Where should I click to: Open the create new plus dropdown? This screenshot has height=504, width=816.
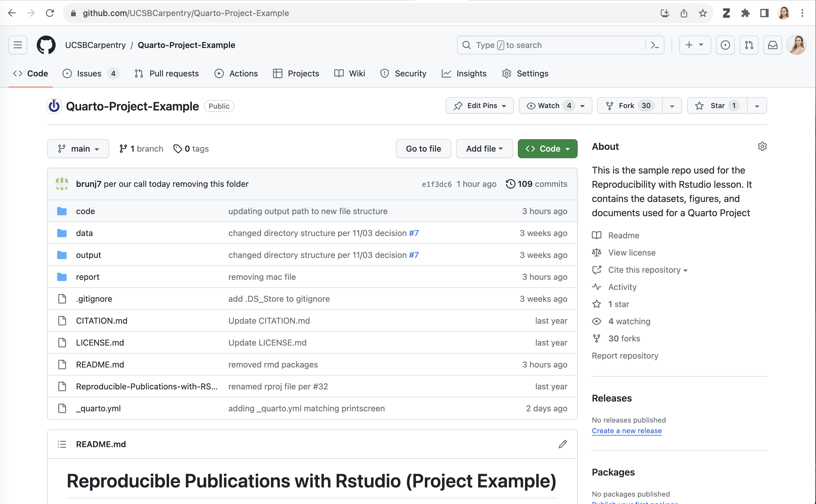pyautogui.click(x=695, y=45)
